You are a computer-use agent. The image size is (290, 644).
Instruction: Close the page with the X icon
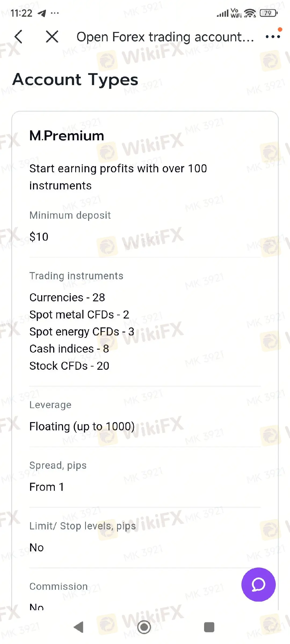pyautogui.click(x=52, y=36)
